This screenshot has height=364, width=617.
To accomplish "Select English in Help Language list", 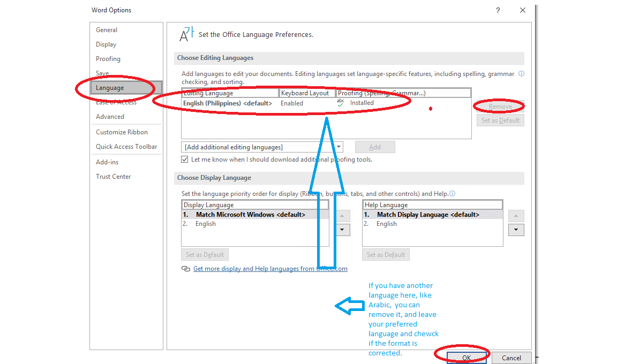I will (432, 224).
